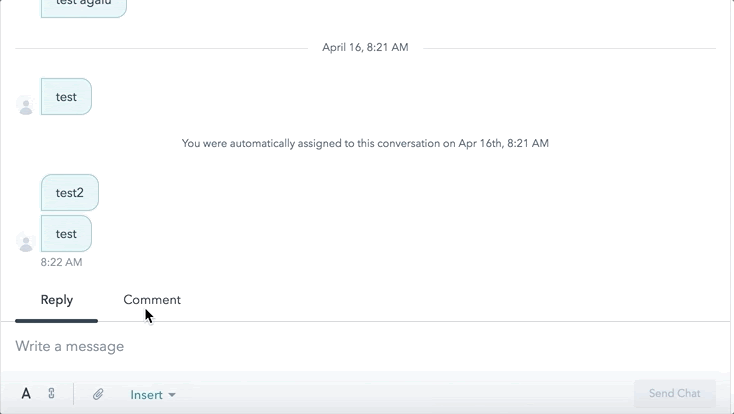The height and width of the screenshot is (414, 734).
Task: Click the active underline beneath Reply tab
Action: [57, 321]
